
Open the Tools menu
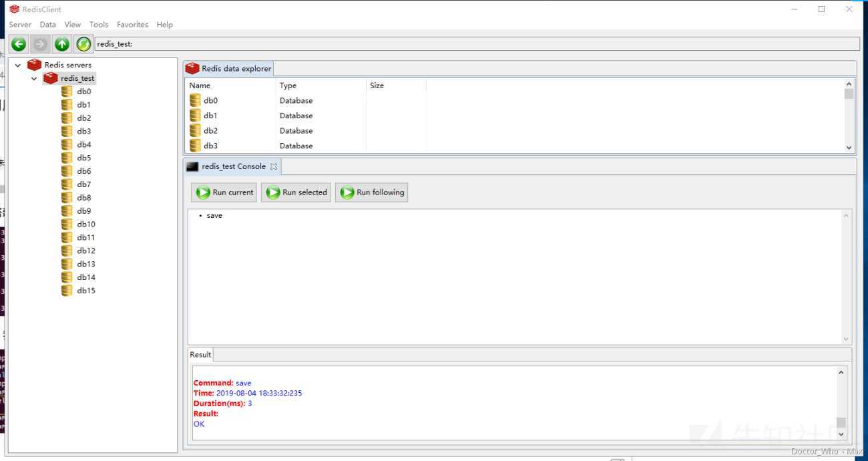click(x=99, y=25)
